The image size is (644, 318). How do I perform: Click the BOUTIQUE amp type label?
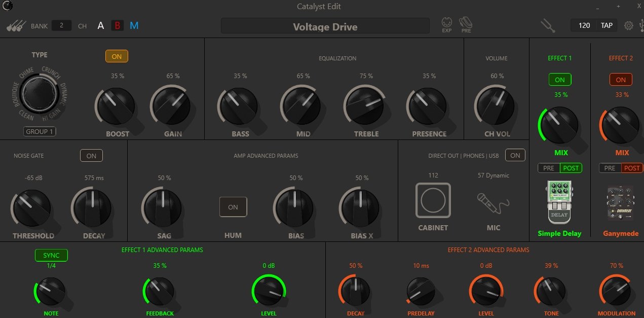(x=15, y=93)
